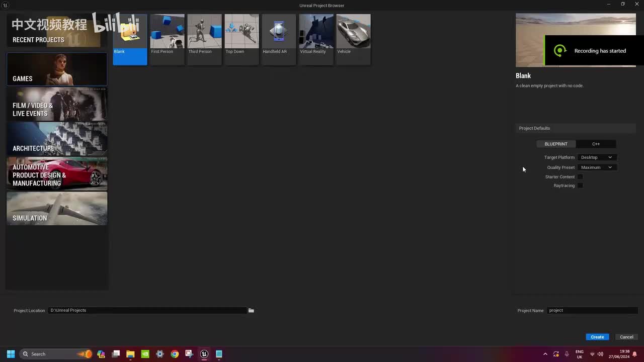Viewport: 644px width, 362px height.
Task: Click the Recording has started notification
Action: (594, 51)
